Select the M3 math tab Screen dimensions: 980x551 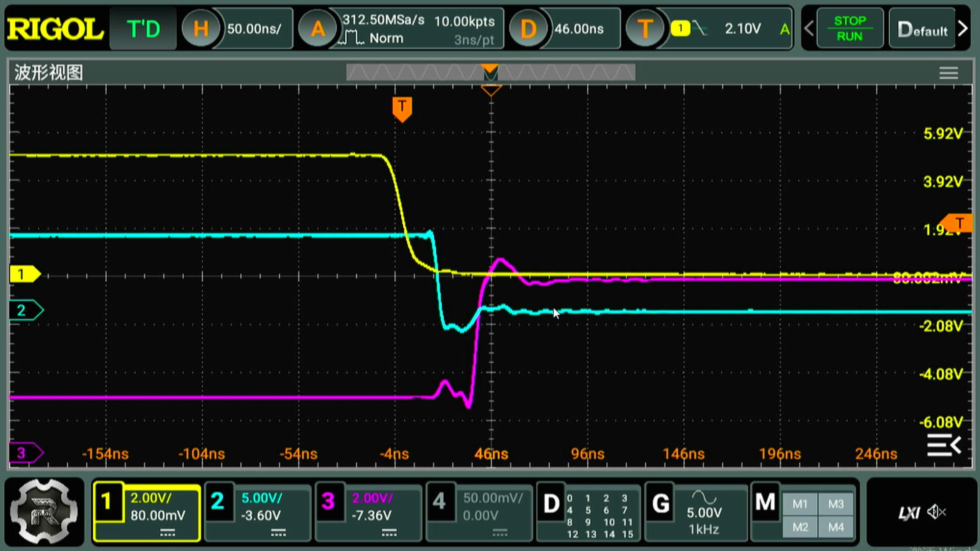[x=836, y=504]
